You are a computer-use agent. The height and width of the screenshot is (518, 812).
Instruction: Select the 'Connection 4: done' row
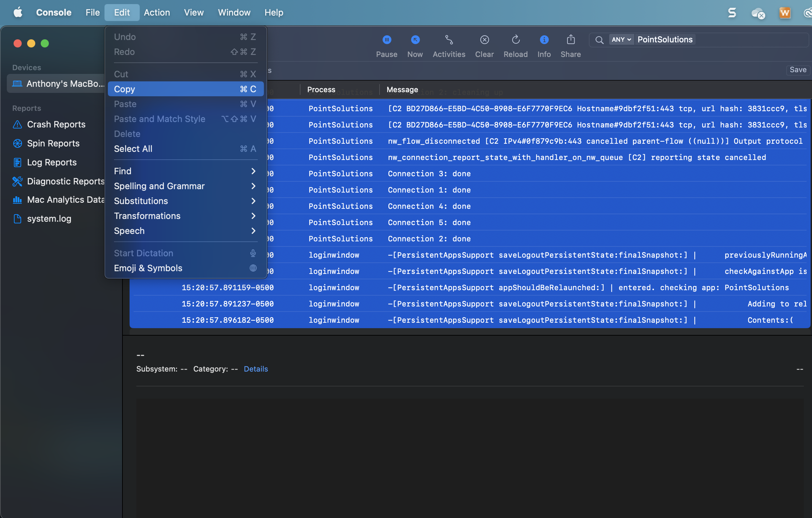point(470,206)
